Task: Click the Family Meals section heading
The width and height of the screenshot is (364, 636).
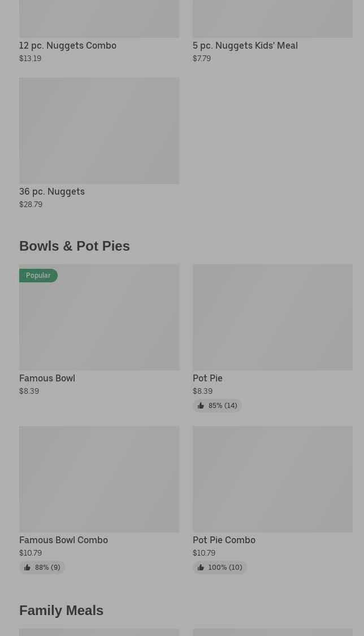Action: click(61, 611)
